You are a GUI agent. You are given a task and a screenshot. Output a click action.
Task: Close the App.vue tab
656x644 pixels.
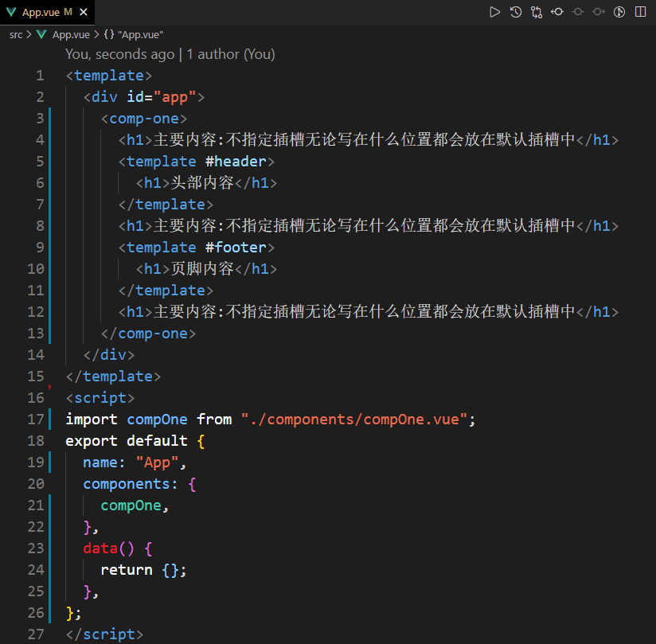point(84,12)
